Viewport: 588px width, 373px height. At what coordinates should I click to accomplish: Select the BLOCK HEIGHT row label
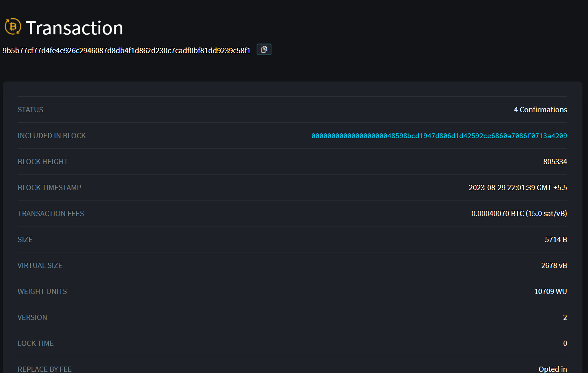click(43, 161)
